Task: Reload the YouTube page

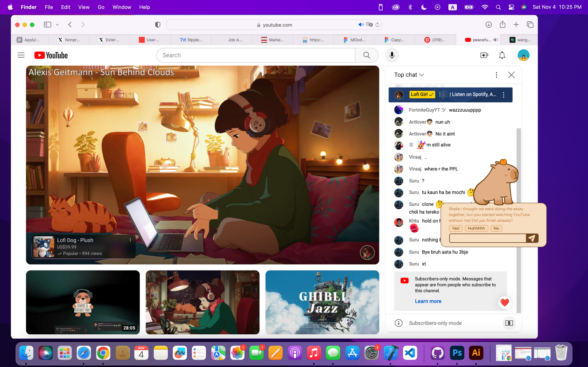Action: [x=377, y=25]
